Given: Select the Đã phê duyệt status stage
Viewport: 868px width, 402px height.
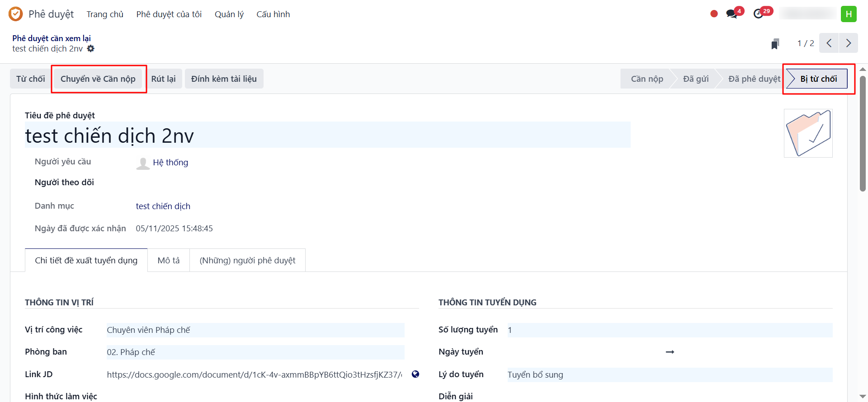Looking at the screenshot, I should (754, 79).
